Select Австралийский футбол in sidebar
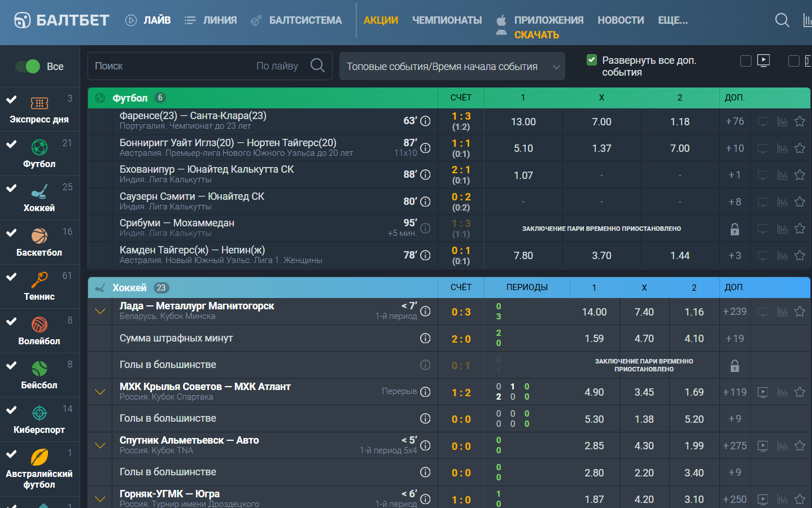Viewport: 812px width, 508px height. coord(39,468)
